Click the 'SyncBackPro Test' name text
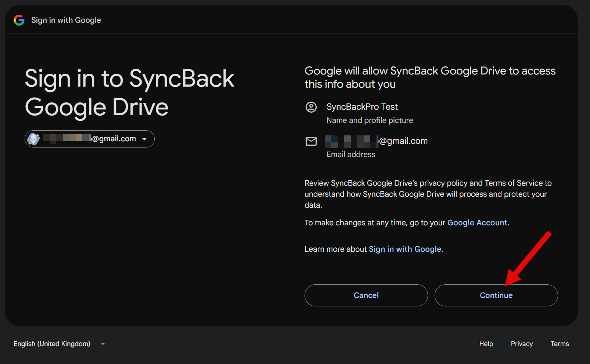The image size is (590, 364). [362, 107]
